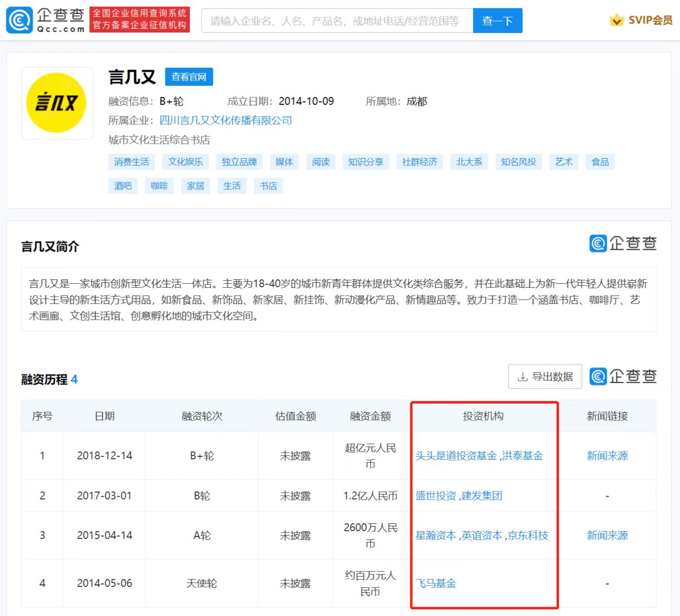Image resolution: width=680 pixels, height=616 pixels.
Task: Open investor link 建发集团
Action: (x=482, y=496)
